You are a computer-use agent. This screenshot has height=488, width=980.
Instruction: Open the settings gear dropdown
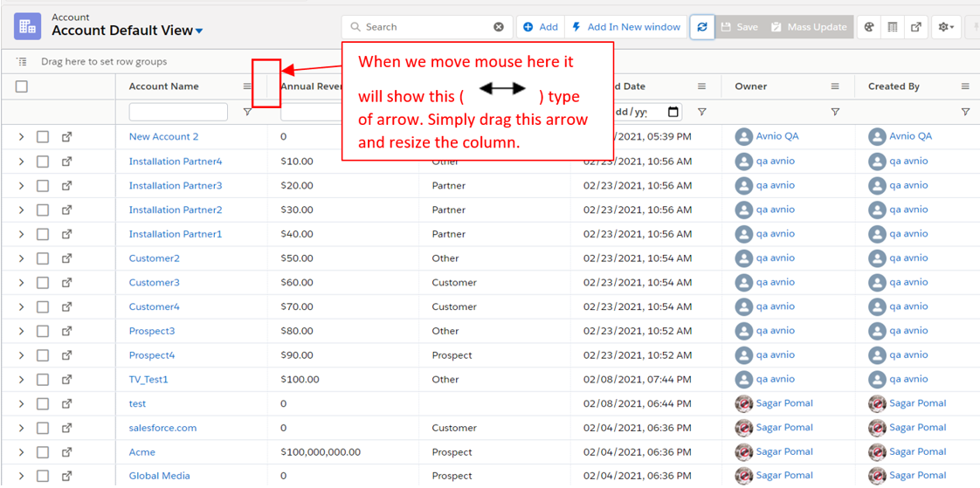[946, 27]
